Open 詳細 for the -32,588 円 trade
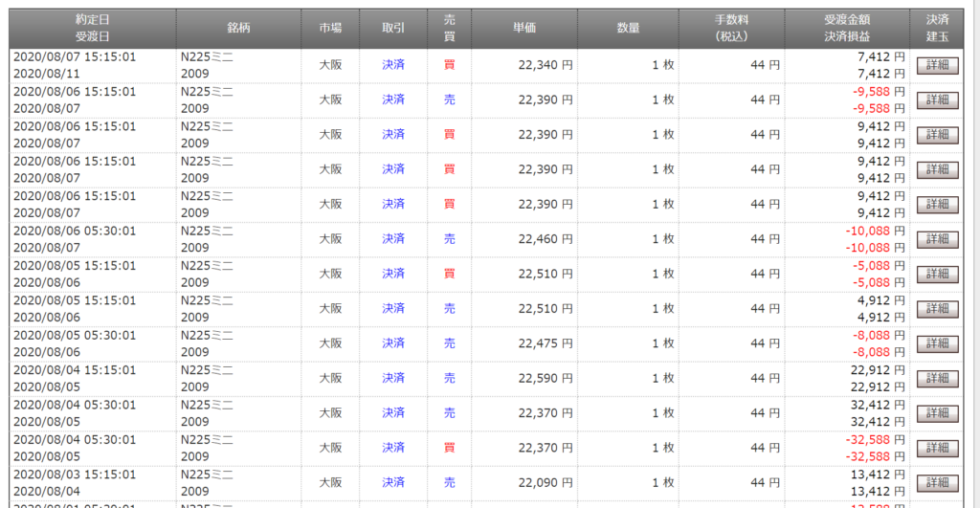 pos(937,448)
